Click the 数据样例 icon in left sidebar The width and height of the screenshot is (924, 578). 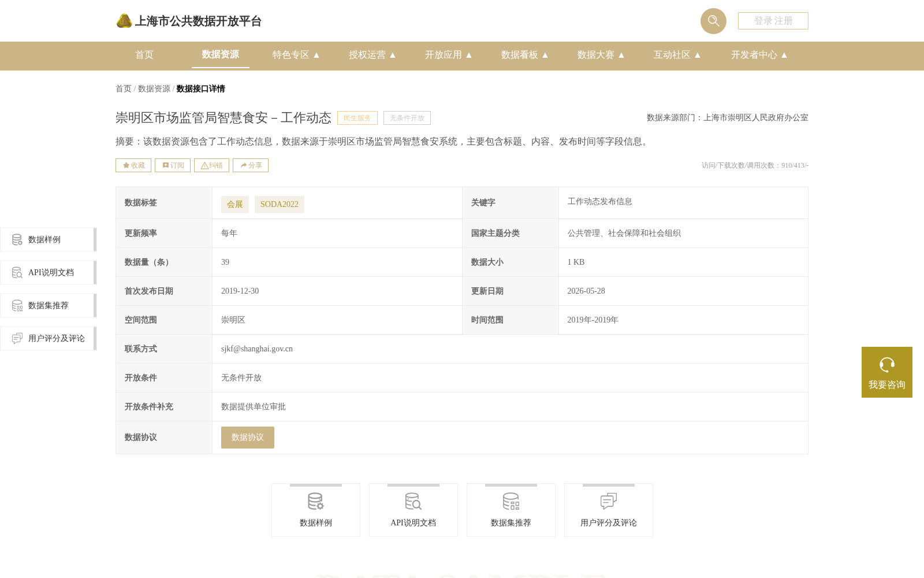(17, 240)
